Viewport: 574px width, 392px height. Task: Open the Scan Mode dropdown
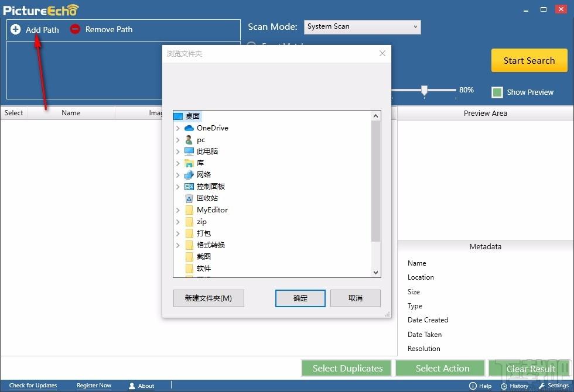(363, 27)
